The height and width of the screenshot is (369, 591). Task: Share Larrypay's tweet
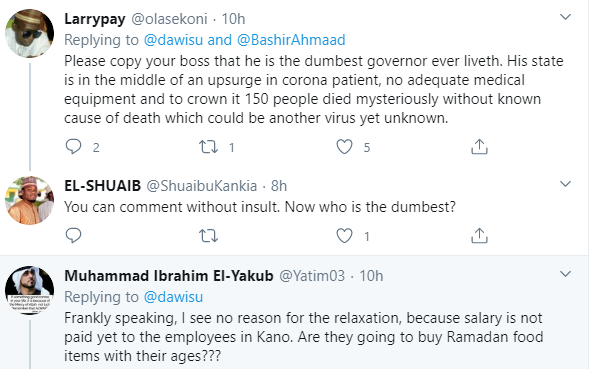point(479,147)
